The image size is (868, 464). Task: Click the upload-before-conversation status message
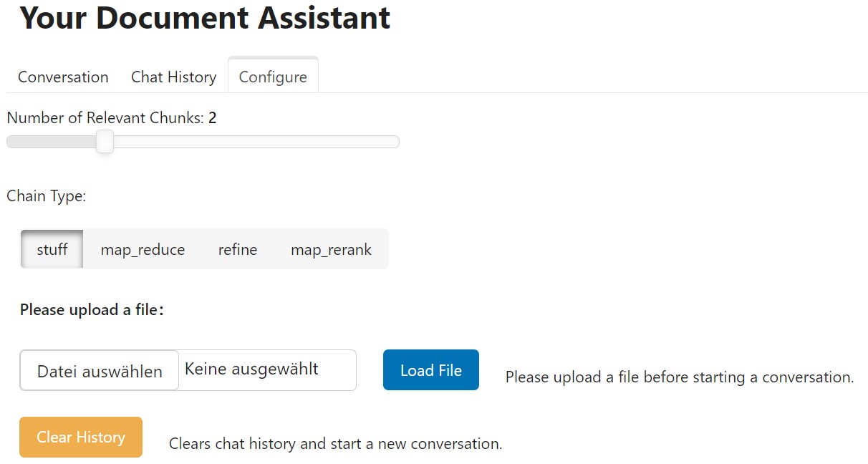tap(680, 377)
